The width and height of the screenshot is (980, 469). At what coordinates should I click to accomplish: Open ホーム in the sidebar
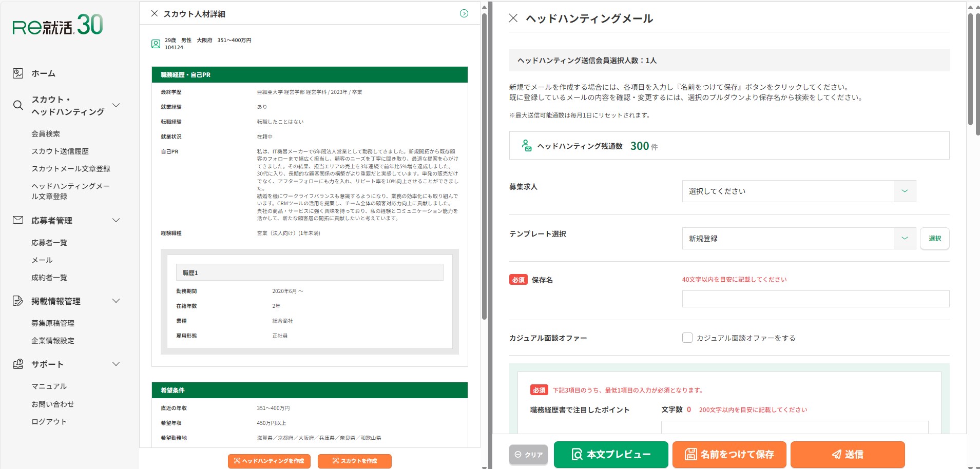(43, 73)
